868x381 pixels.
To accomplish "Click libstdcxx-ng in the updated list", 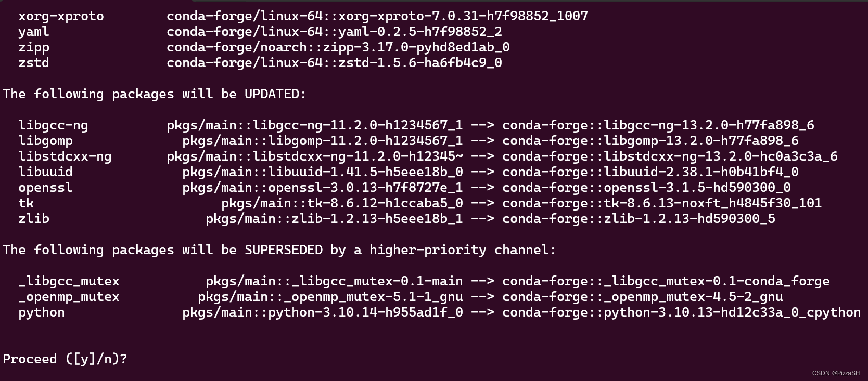I will tap(65, 156).
